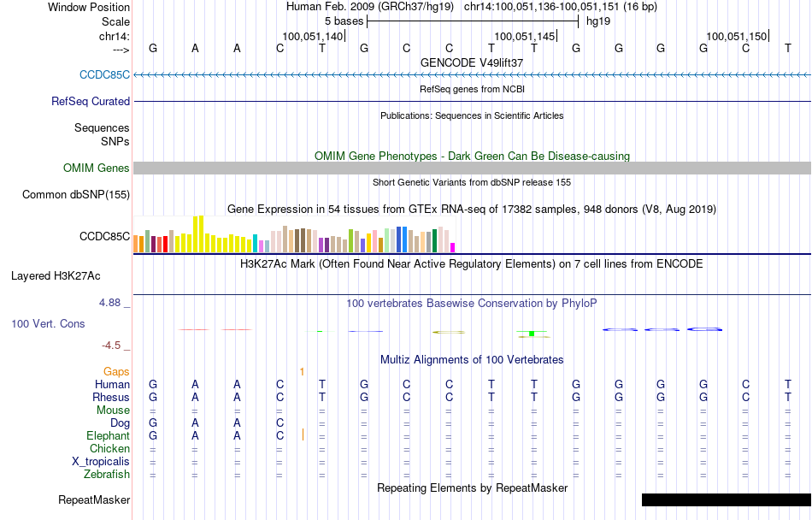Click the orange insertion bar in Elephant row

tap(303, 434)
